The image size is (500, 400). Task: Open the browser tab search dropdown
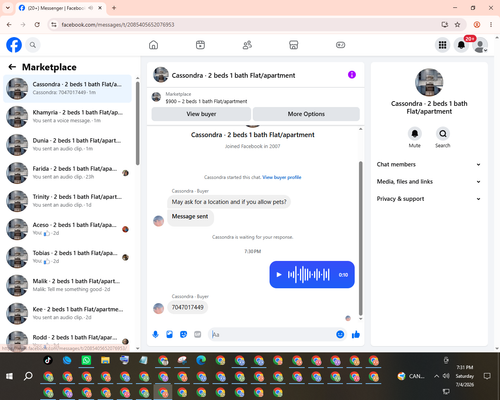8,8
